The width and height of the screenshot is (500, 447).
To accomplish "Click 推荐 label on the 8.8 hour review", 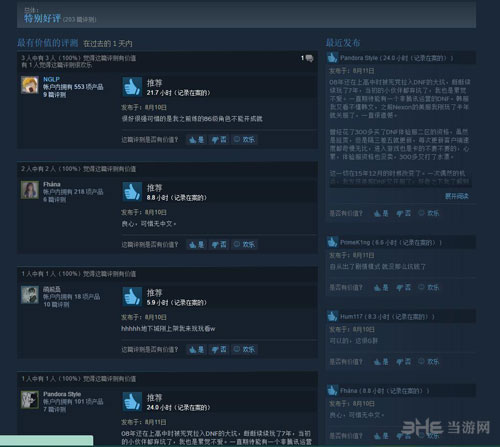I will click(155, 188).
